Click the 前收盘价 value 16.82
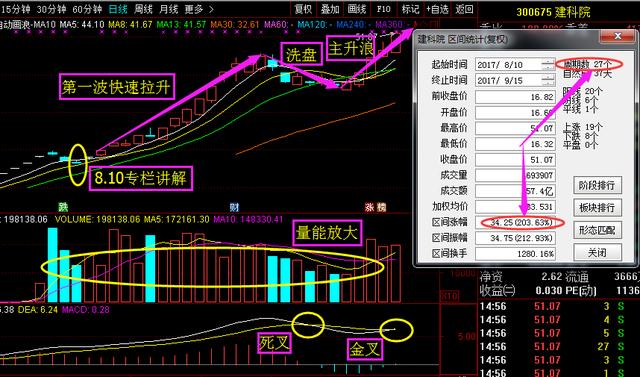This screenshot has height=377, width=640. point(515,97)
